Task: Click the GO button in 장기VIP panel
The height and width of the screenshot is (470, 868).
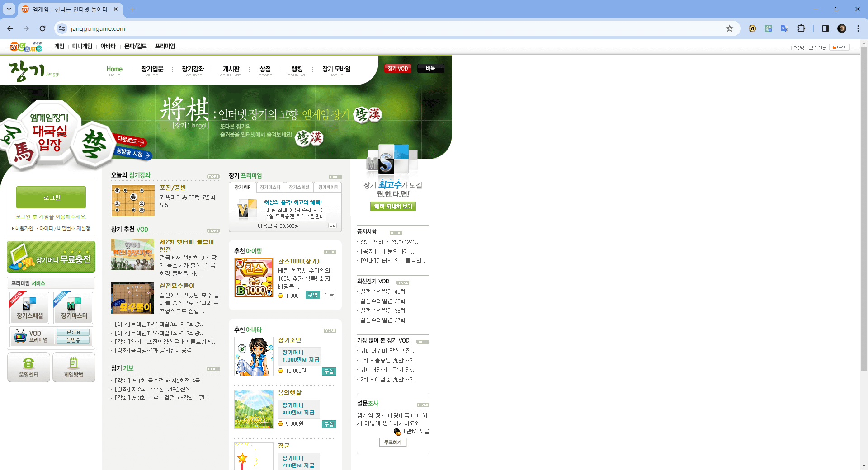Action: pyautogui.click(x=332, y=226)
